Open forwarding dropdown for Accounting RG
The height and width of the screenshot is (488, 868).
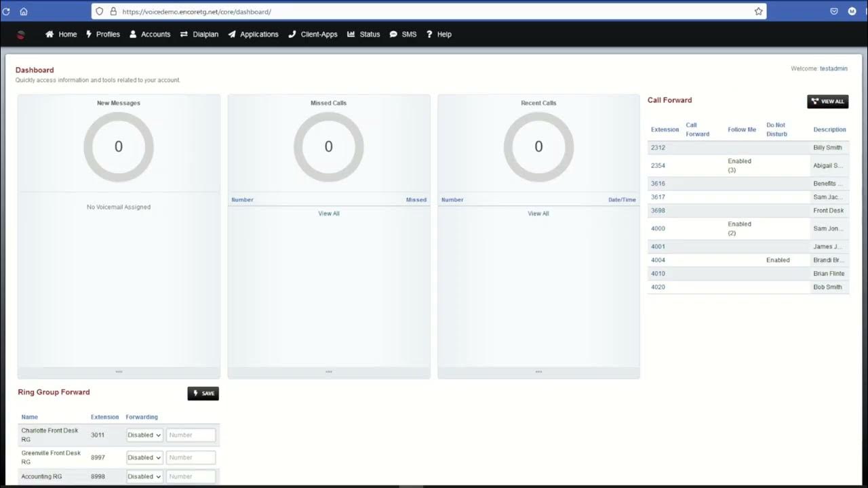pos(144,476)
